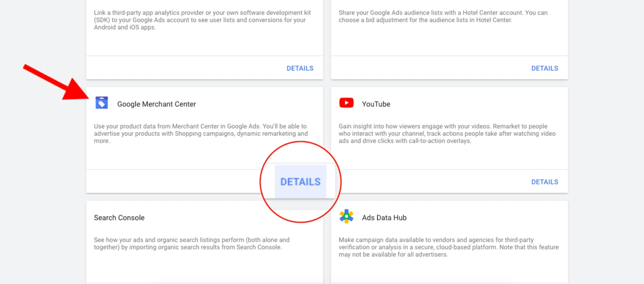This screenshot has height=284, width=644.
Task: Click the red YouTube play icon
Action: tap(346, 103)
